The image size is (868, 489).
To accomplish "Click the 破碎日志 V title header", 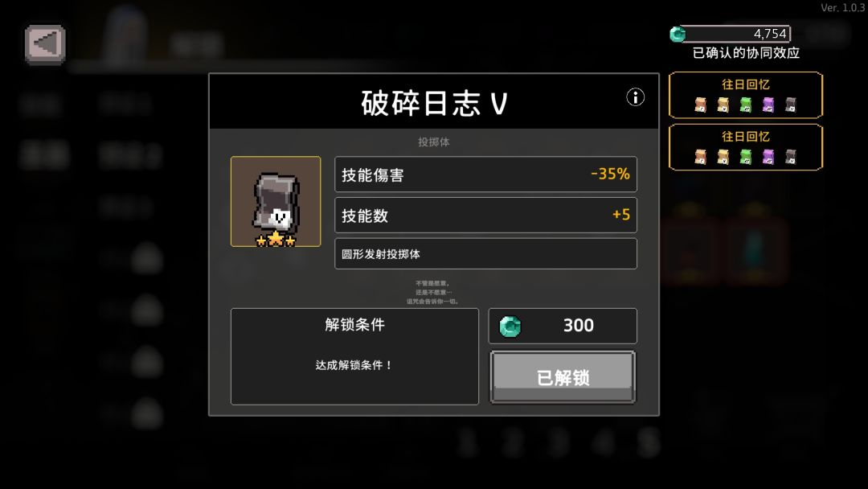I will pos(434,101).
